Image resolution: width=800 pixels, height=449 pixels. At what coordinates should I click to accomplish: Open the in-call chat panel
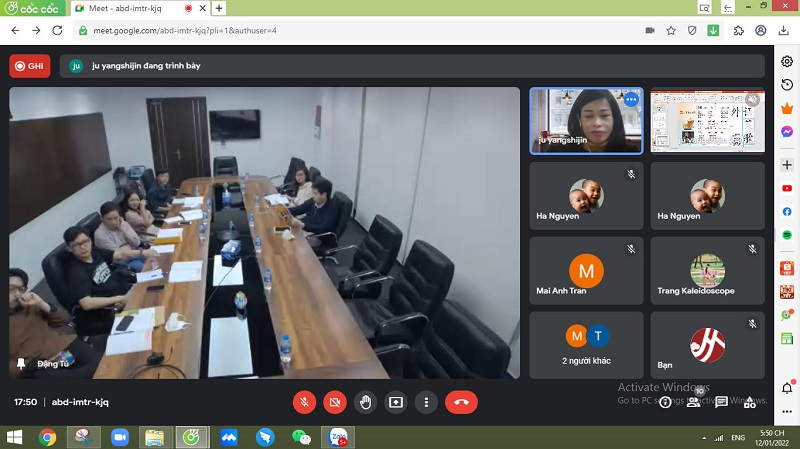(x=721, y=402)
